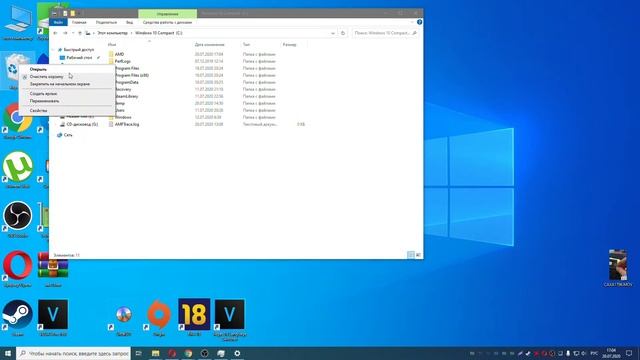This screenshot has height=360, width=640.
Task: Sort by Имя column header
Action: tap(112, 44)
